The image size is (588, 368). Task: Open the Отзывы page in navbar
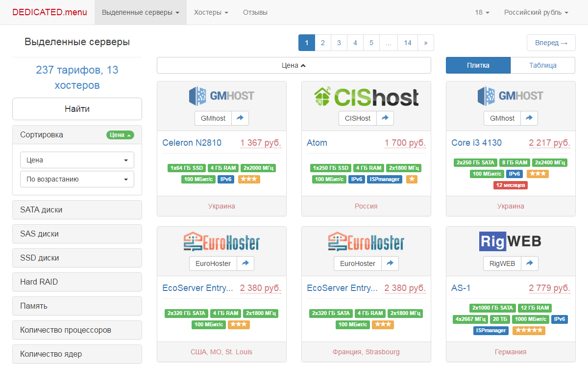[255, 12]
